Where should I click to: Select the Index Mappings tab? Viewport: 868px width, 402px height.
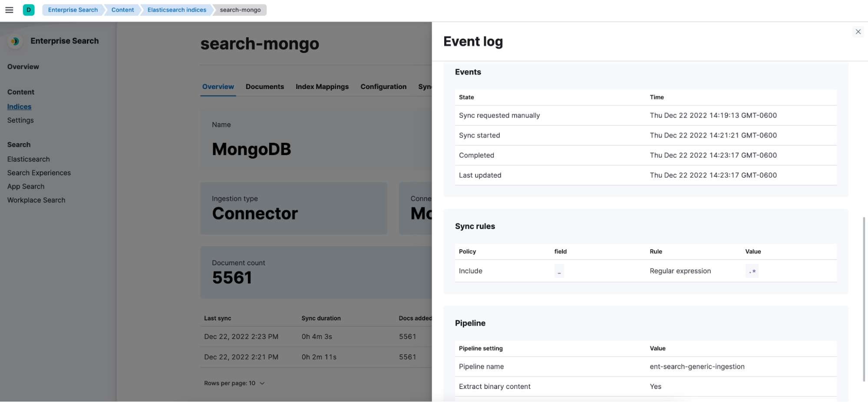[322, 87]
